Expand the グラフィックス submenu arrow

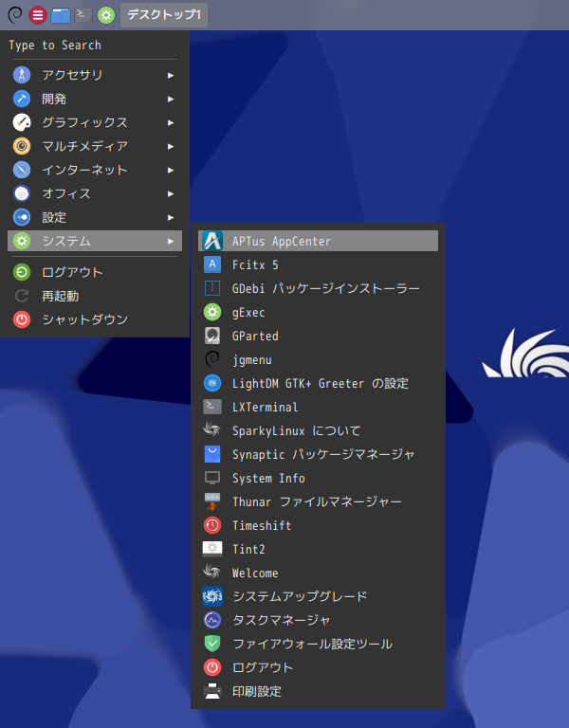pyautogui.click(x=171, y=122)
